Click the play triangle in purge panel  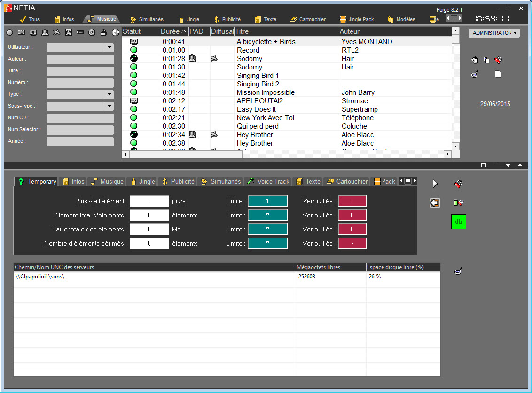click(x=435, y=184)
